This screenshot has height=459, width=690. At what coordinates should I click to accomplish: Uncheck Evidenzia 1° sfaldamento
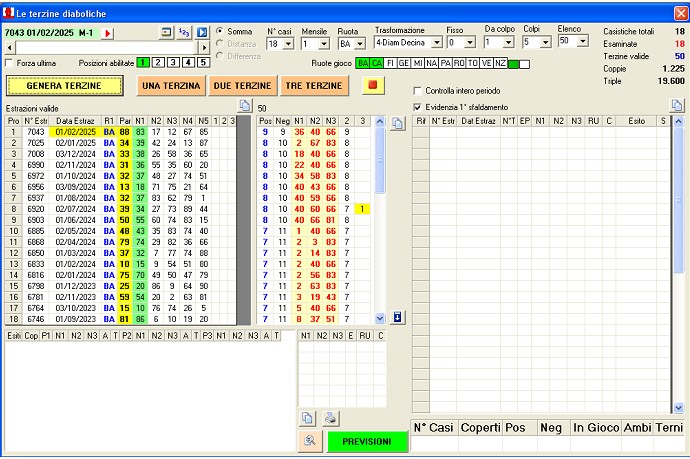click(x=418, y=106)
